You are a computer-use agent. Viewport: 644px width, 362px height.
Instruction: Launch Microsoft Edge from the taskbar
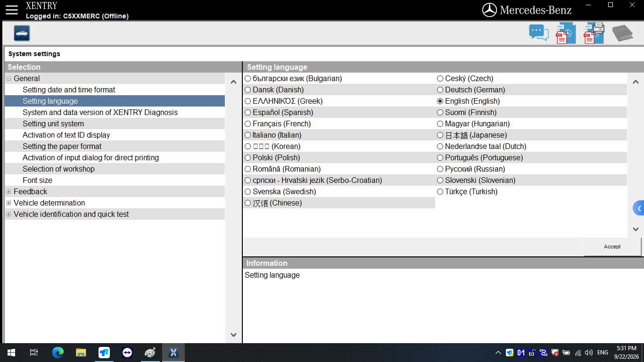pos(58,353)
